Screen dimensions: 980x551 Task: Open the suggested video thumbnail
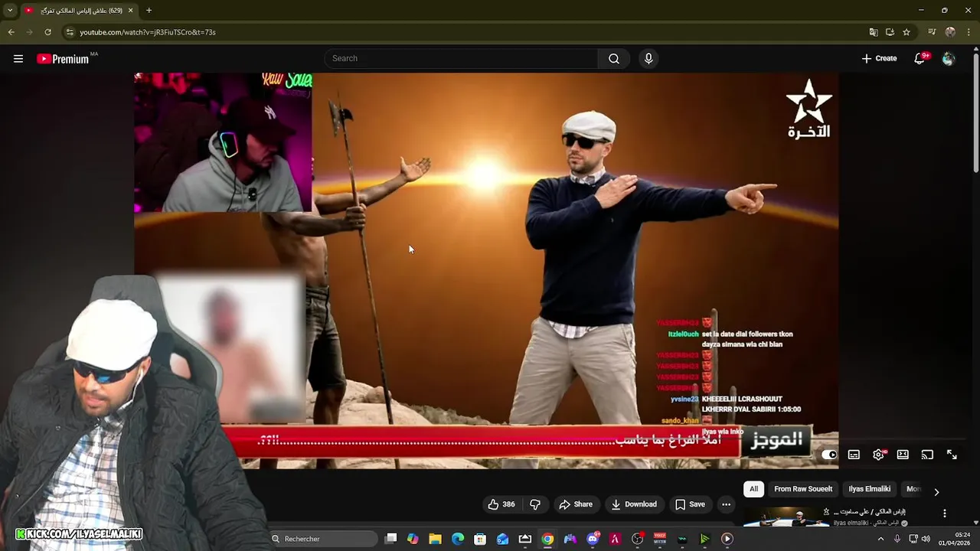786,518
